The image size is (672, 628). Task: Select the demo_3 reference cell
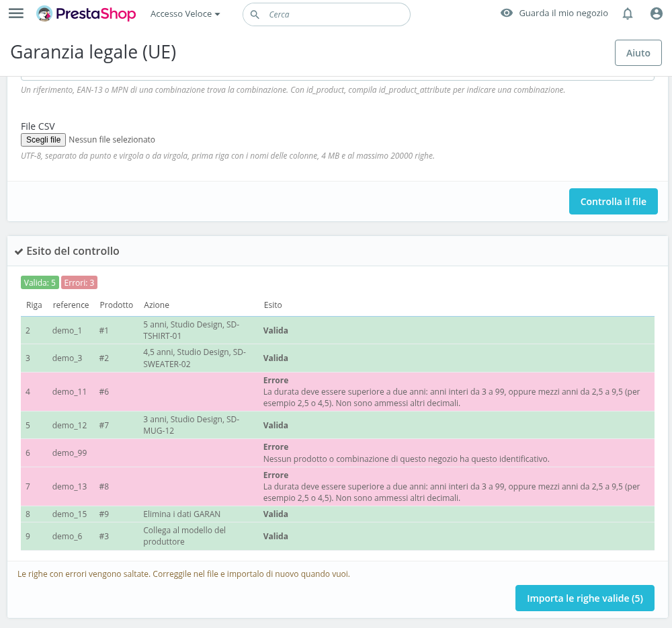(x=67, y=358)
